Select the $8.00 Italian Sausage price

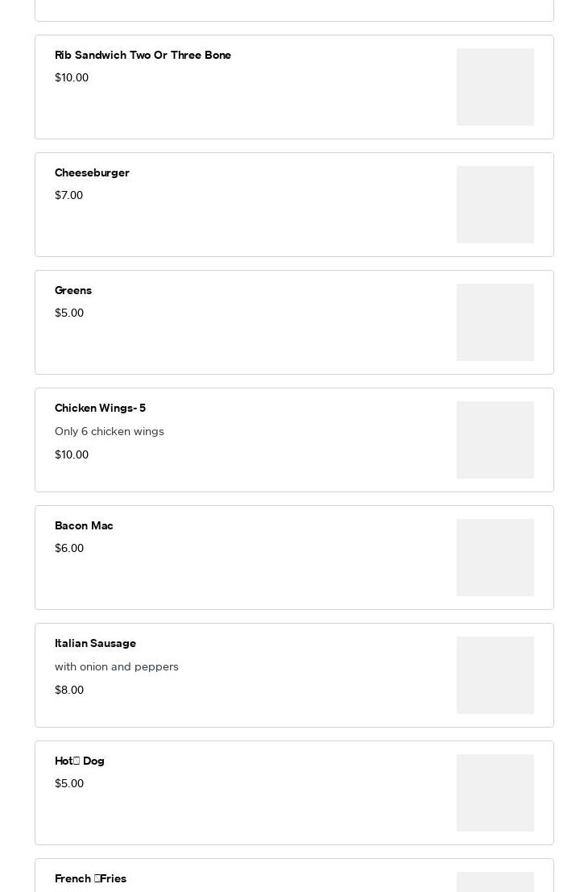pos(69,691)
